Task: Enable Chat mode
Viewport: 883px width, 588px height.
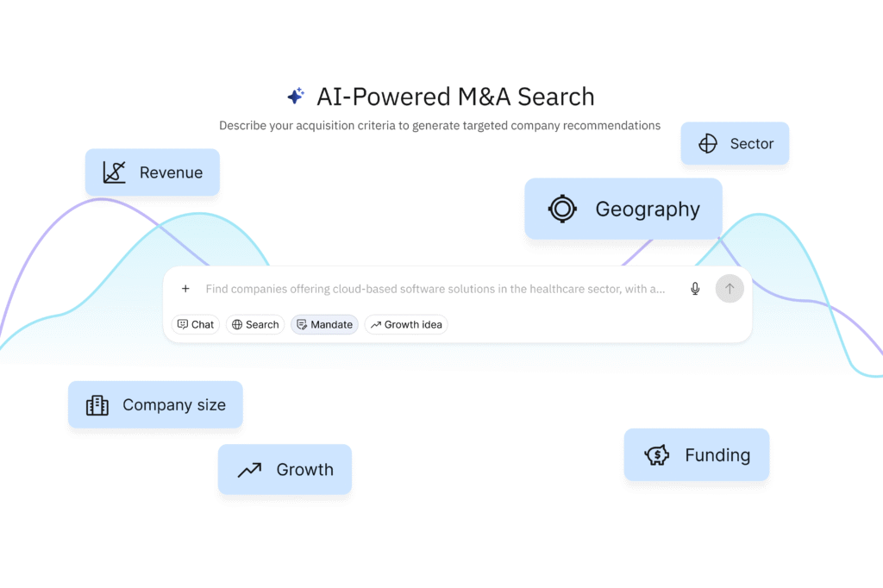Action: [x=196, y=324]
